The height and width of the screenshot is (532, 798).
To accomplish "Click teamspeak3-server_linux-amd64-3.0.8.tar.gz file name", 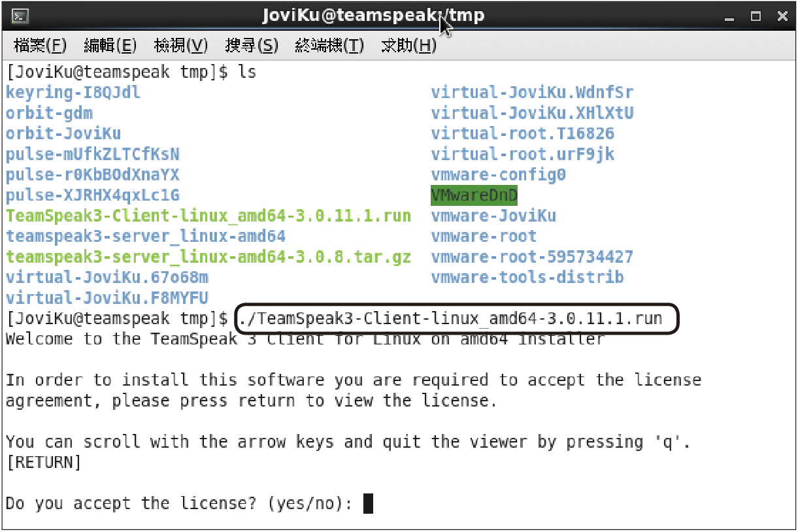I will point(208,257).
